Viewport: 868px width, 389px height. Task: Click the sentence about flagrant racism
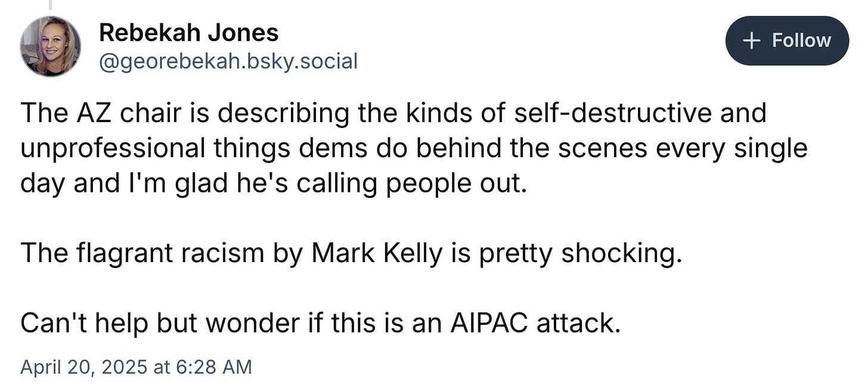[351, 253]
